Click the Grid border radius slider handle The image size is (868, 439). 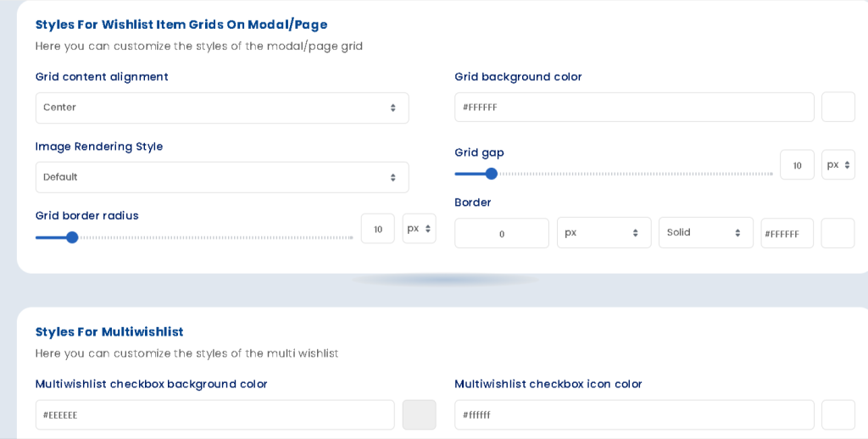[x=72, y=237]
